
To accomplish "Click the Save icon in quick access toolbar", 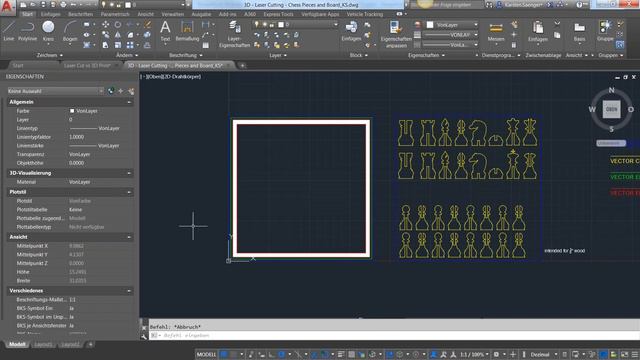I will tap(43, 5).
